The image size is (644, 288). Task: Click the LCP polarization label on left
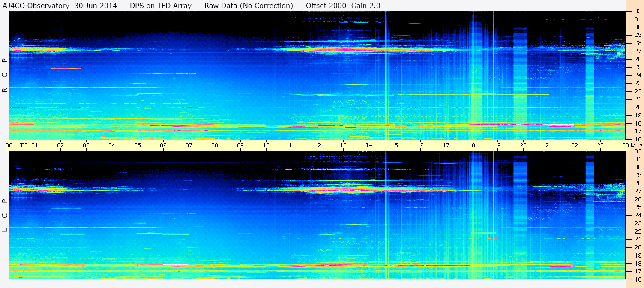click(x=5, y=215)
